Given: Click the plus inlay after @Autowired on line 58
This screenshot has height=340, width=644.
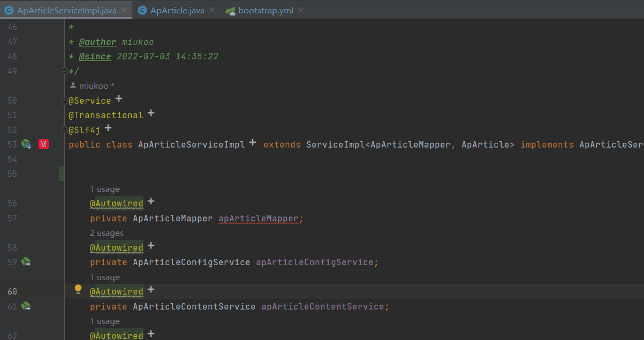Looking at the screenshot, I should pyautogui.click(x=151, y=245).
